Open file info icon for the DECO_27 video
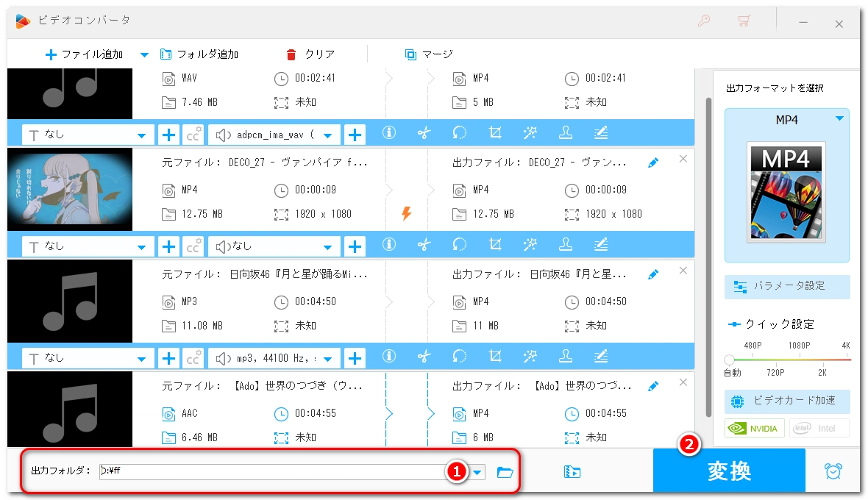This screenshot has width=868, height=500. (x=389, y=246)
